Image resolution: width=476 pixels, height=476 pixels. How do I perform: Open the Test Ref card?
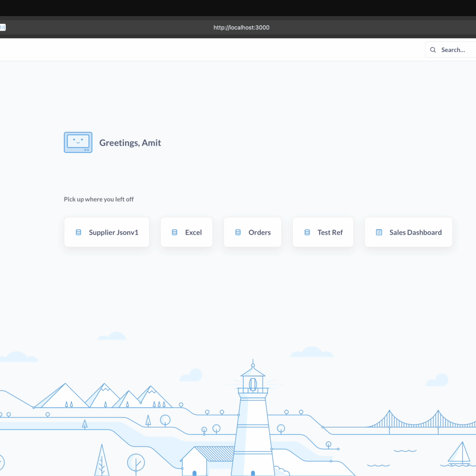[x=330, y=232]
